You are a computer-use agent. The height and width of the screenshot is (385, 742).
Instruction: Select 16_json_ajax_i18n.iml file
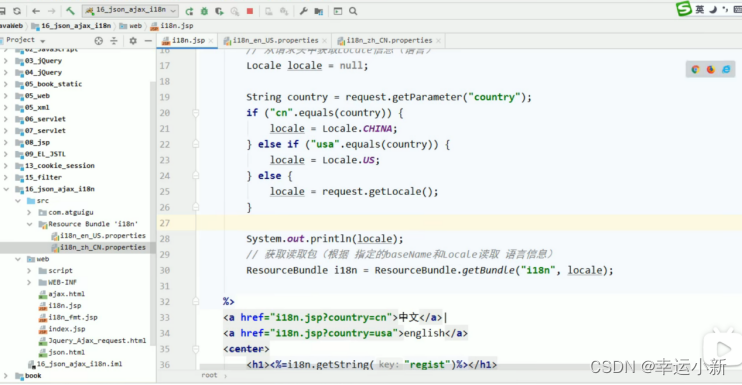(75, 364)
